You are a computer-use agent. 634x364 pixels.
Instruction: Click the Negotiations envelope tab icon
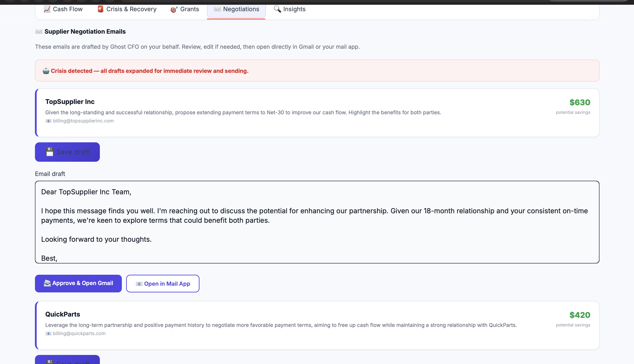[217, 9]
